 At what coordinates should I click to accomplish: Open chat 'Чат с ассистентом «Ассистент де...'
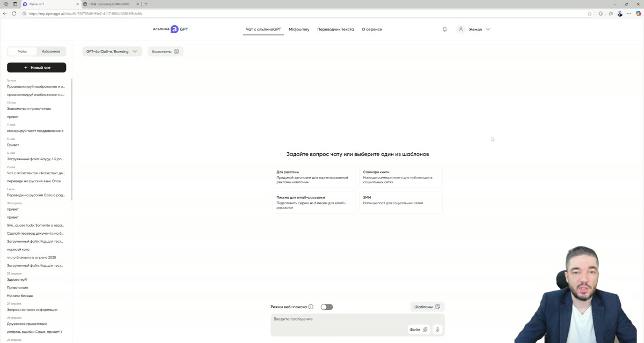coord(36,173)
